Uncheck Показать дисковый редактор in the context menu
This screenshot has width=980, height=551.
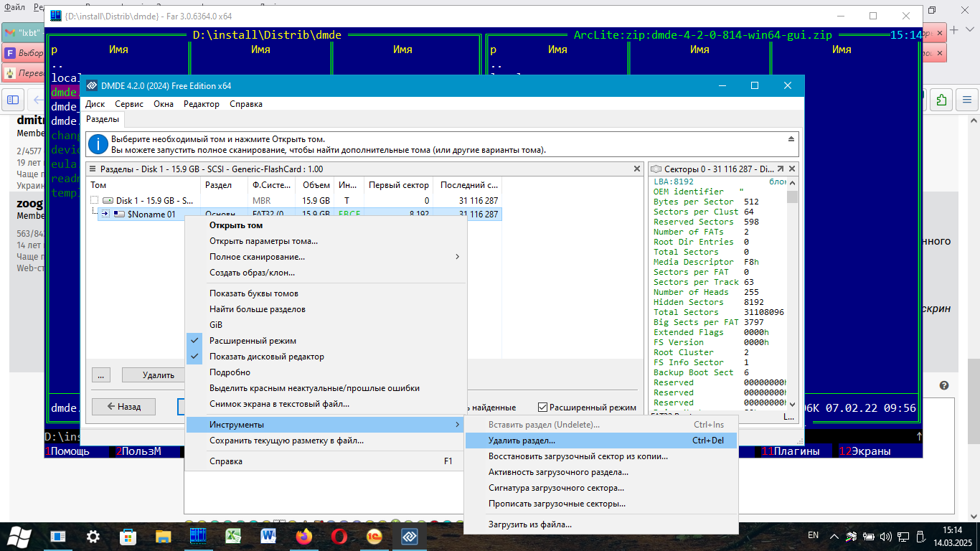point(267,357)
